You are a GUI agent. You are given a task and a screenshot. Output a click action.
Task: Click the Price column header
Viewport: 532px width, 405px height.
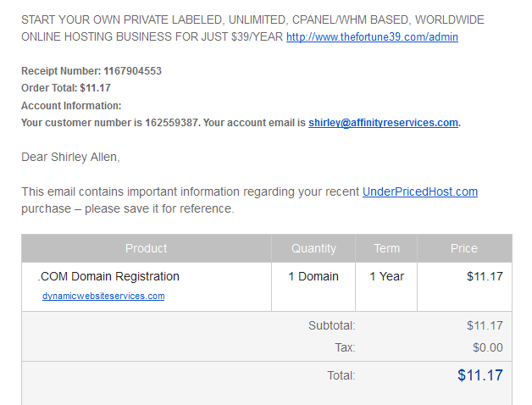(464, 248)
